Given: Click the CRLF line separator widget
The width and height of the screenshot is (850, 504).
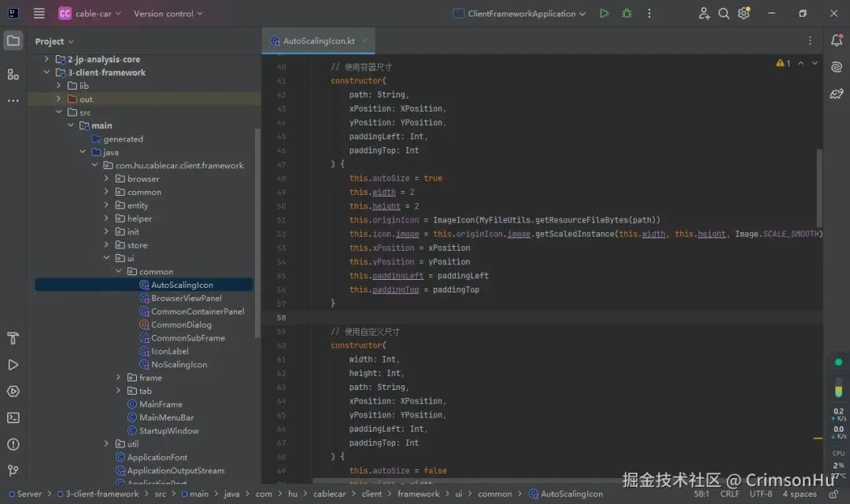Looking at the screenshot, I should (730, 495).
